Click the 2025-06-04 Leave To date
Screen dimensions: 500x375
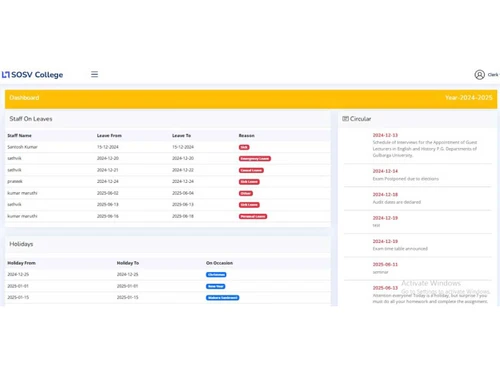(183, 193)
